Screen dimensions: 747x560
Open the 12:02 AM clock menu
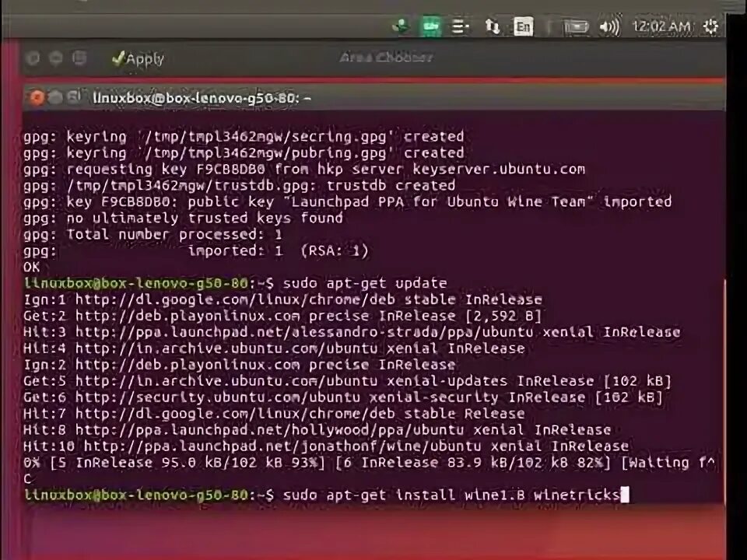[x=661, y=26]
